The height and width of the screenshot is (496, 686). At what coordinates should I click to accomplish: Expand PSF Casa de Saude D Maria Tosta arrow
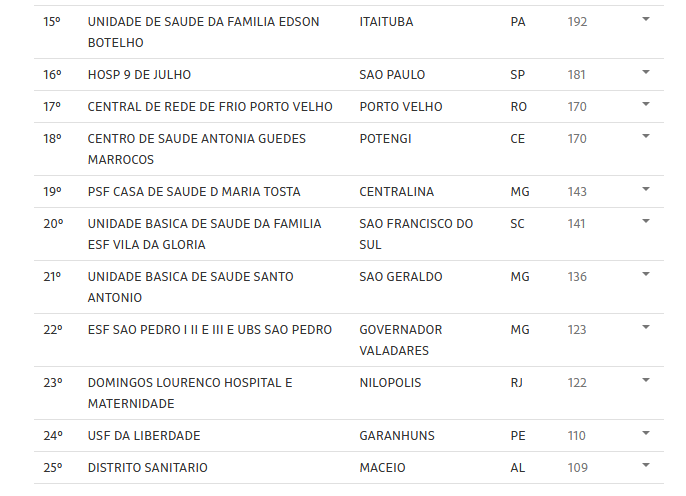pos(645,189)
